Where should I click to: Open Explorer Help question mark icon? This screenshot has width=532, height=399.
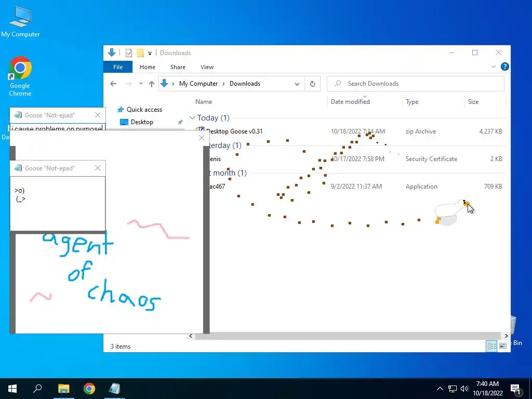coord(504,67)
